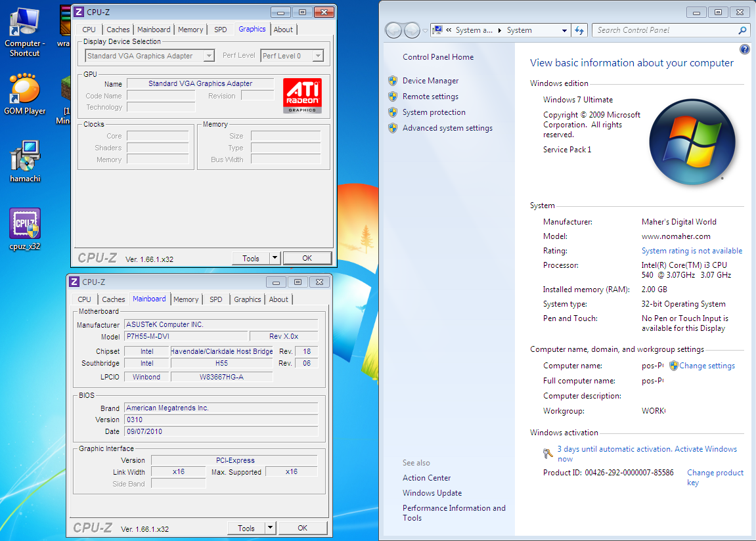Screen dimensions: 756x541
Task: Click the BIOS Date field 09/07/2010
Action: point(221,431)
